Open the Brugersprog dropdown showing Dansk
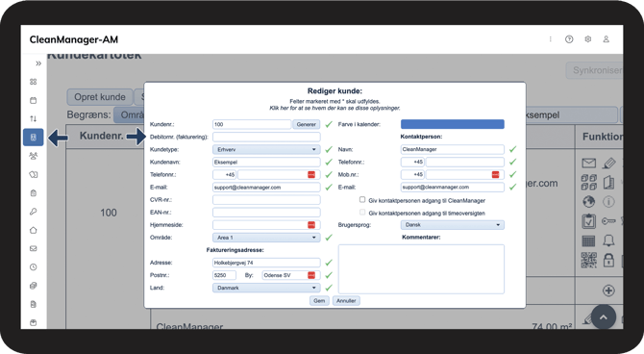 pyautogui.click(x=452, y=225)
